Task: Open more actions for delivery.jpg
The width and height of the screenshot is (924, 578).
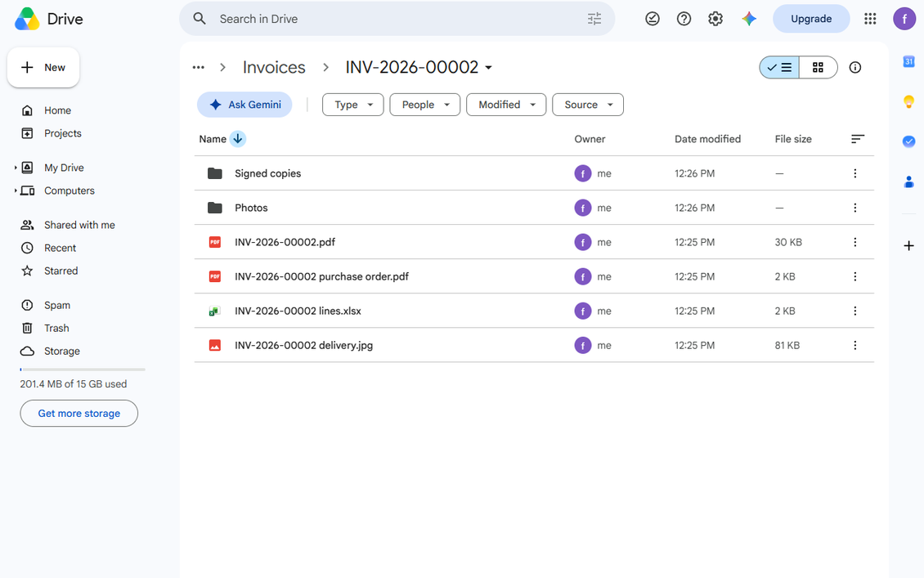Action: click(x=855, y=345)
